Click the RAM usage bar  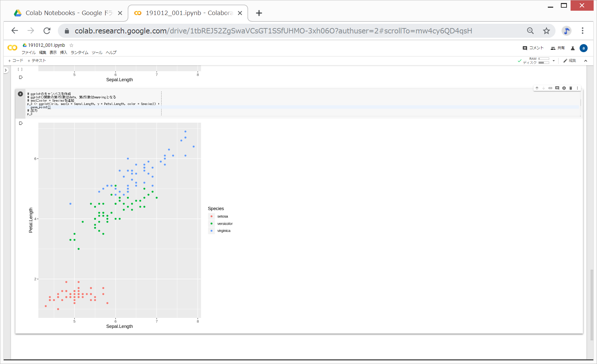[543, 59]
